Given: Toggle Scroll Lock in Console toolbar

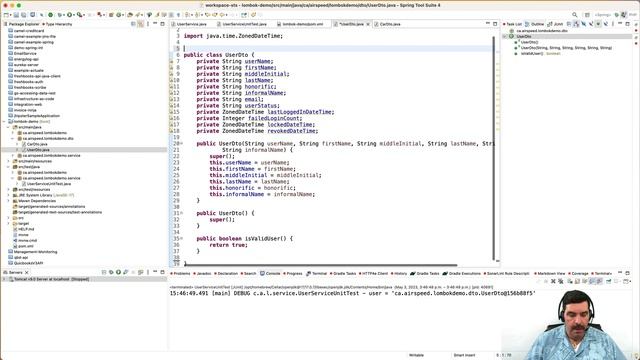Looking at the screenshot, I should [577, 281].
